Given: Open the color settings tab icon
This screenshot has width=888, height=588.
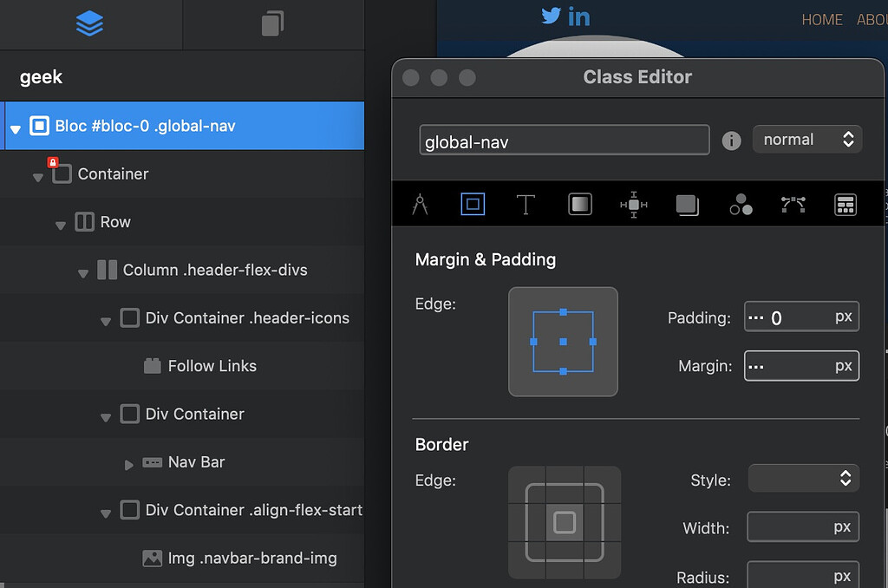Looking at the screenshot, I should [x=741, y=205].
